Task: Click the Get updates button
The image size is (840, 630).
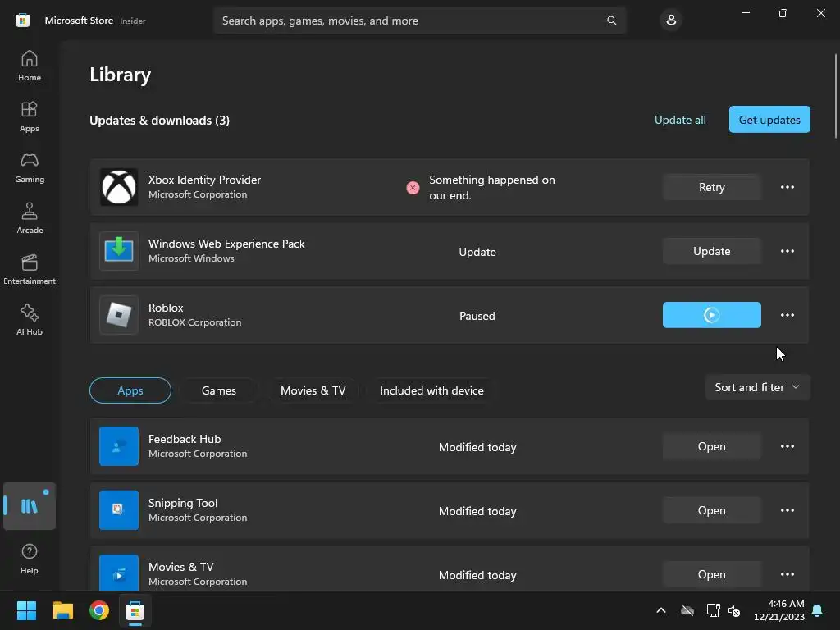Action: [769, 120]
